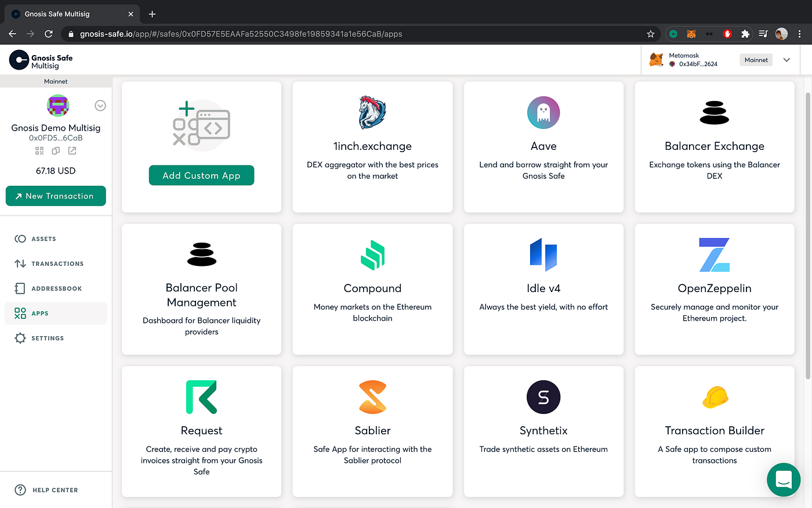Viewport: 812px width, 508px height.
Task: Go back in browser history
Action: point(12,34)
